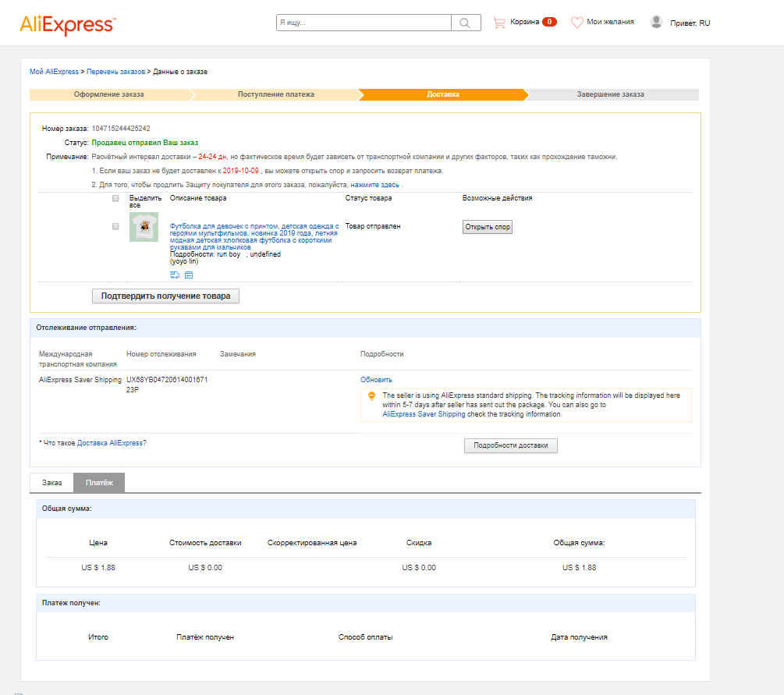Click the 'Скорректированная цена' column header
This screenshot has height=695, width=784.
(312, 543)
